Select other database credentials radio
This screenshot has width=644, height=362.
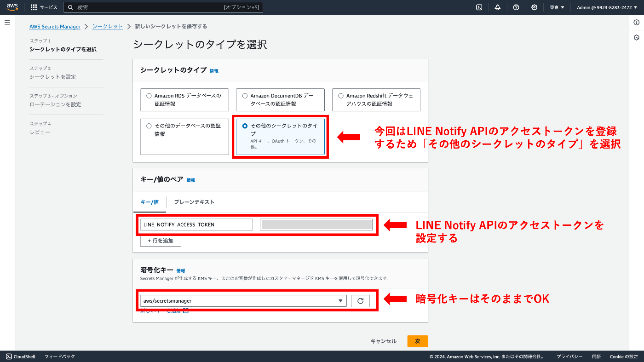(149, 126)
